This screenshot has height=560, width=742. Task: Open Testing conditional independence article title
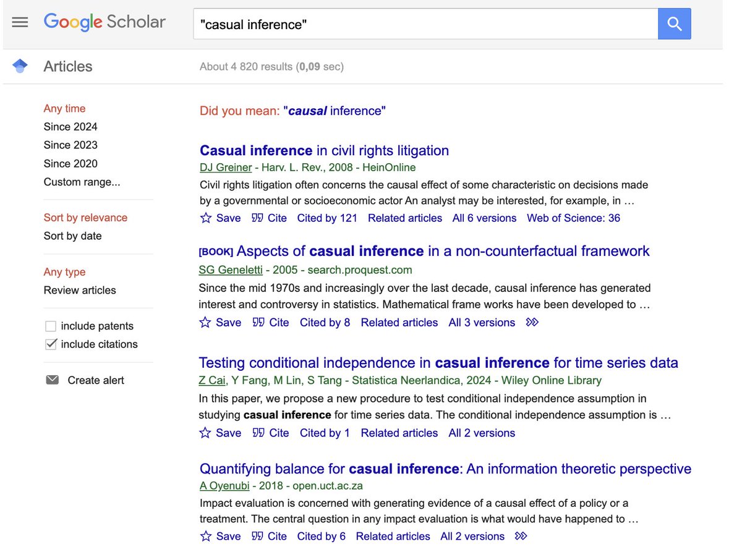(x=438, y=363)
